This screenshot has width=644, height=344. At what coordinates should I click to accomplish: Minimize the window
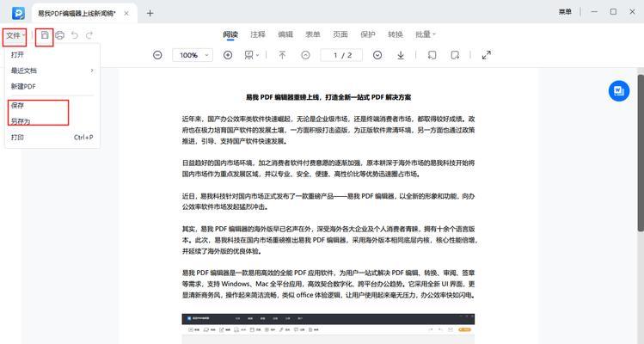(x=594, y=12)
